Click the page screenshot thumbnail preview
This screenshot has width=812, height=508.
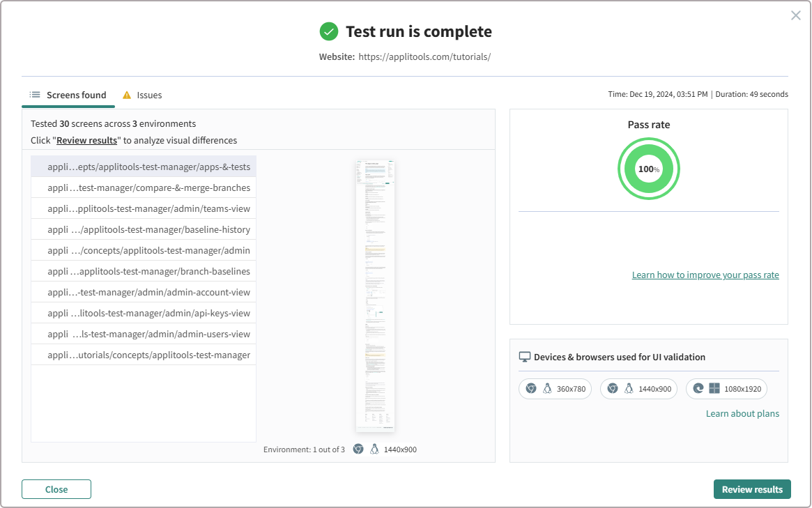[375, 295]
